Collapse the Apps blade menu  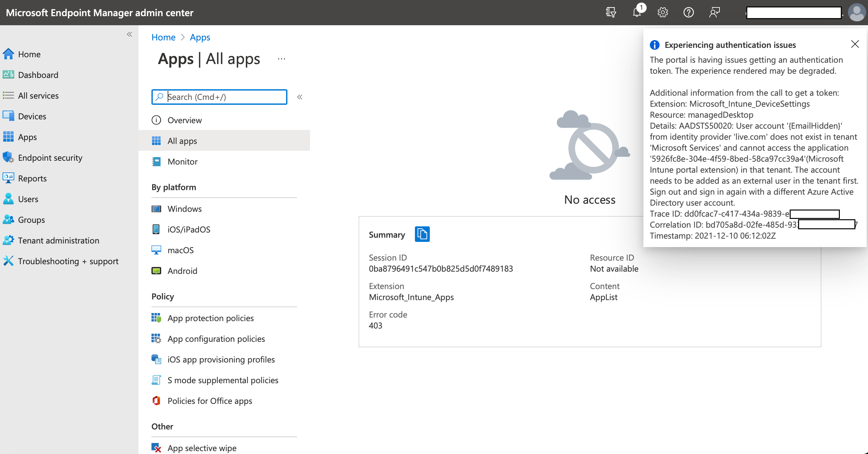coord(300,97)
